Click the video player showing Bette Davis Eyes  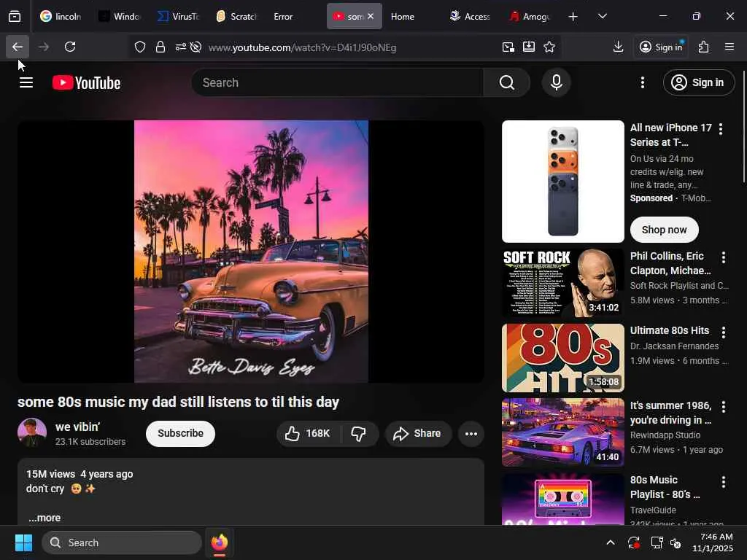coord(251,252)
